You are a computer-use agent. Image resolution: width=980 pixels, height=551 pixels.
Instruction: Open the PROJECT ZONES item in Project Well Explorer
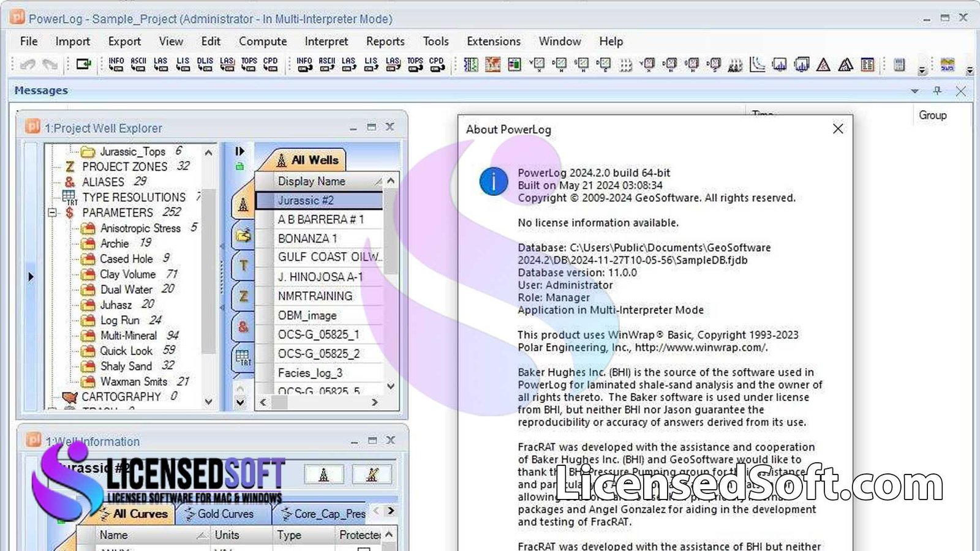[126, 167]
